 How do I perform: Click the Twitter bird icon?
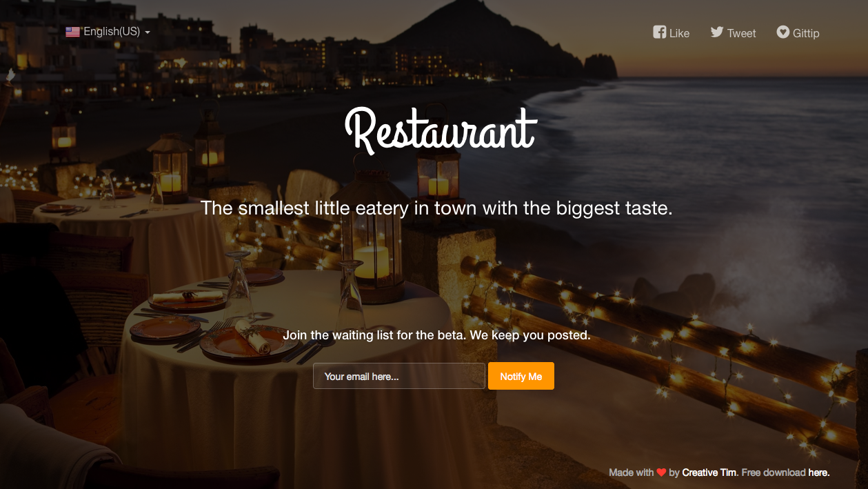[717, 32]
